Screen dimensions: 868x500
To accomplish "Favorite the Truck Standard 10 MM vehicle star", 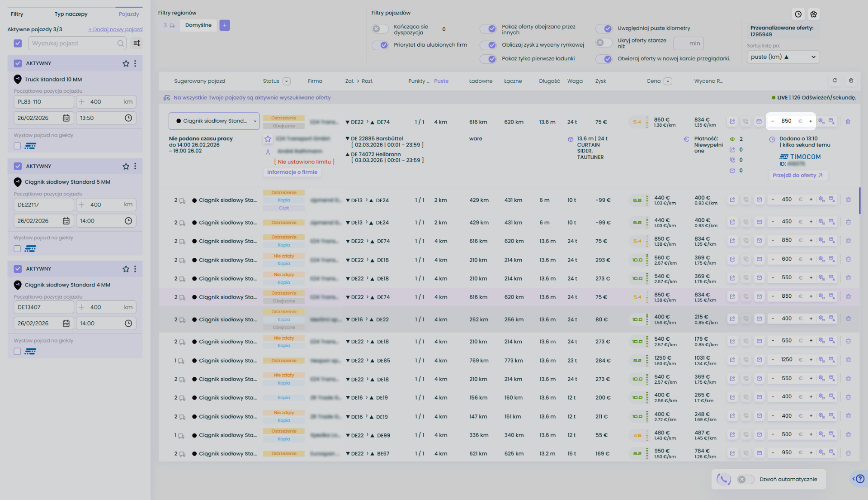I will click(126, 63).
